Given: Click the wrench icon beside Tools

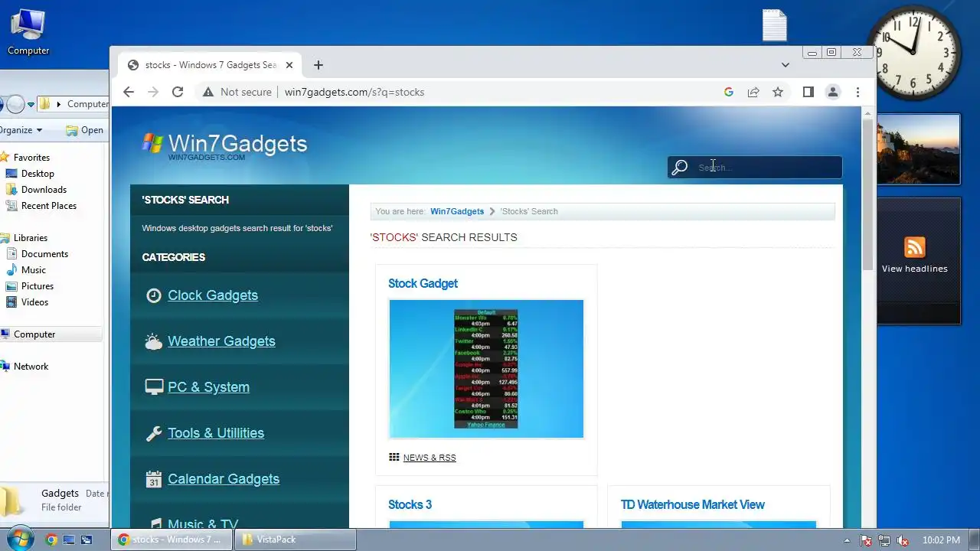Looking at the screenshot, I should [x=154, y=433].
